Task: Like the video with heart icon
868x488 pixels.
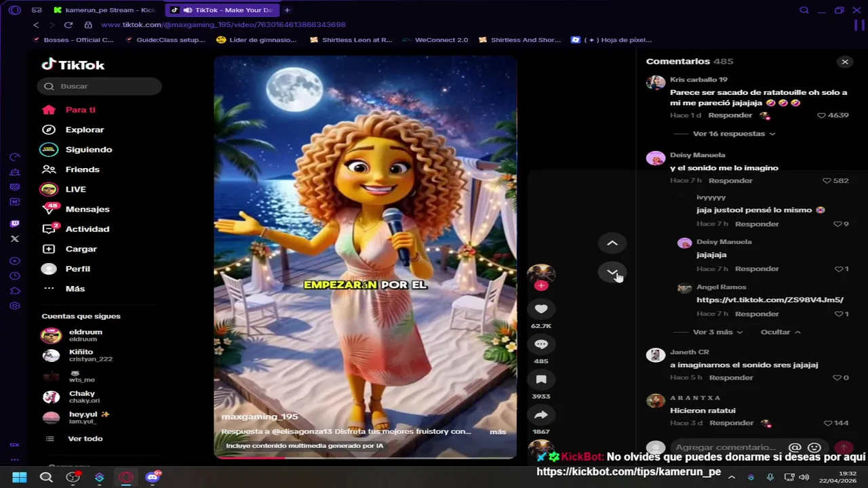Action: click(x=541, y=309)
